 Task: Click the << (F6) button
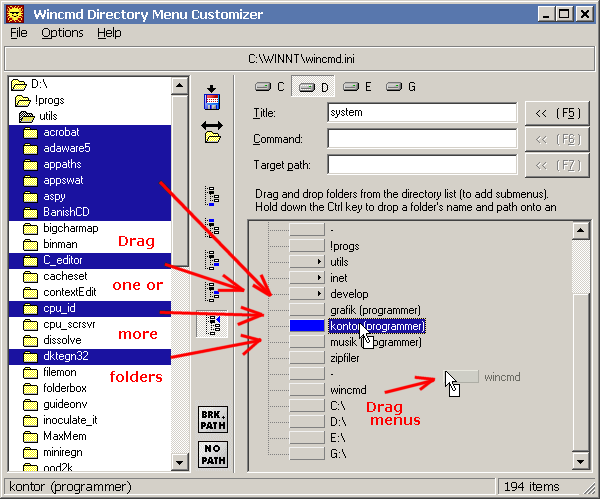point(557,139)
